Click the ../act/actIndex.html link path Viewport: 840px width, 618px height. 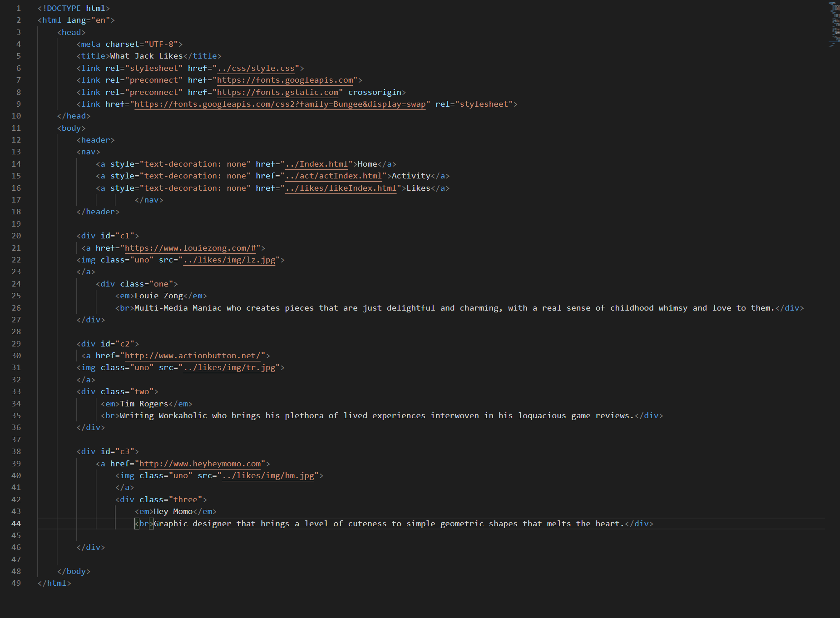pos(333,176)
